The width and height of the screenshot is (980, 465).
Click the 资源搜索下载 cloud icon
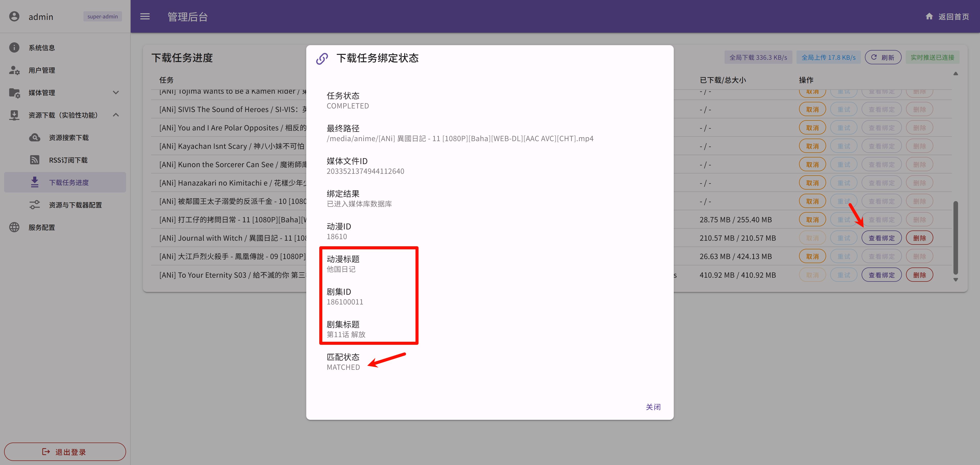point(35,137)
